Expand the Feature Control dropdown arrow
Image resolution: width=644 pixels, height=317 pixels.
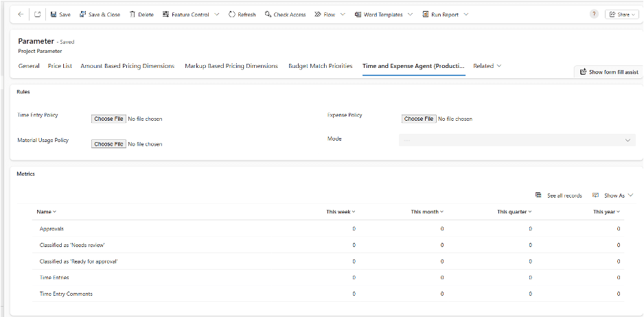tap(217, 14)
